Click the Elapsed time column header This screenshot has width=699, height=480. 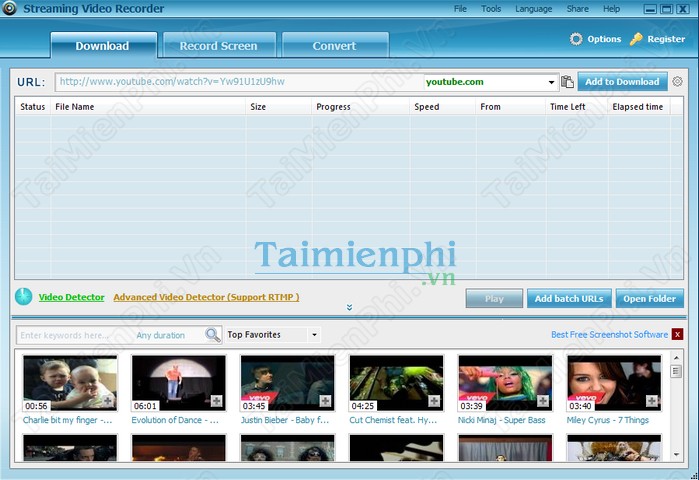(x=639, y=107)
